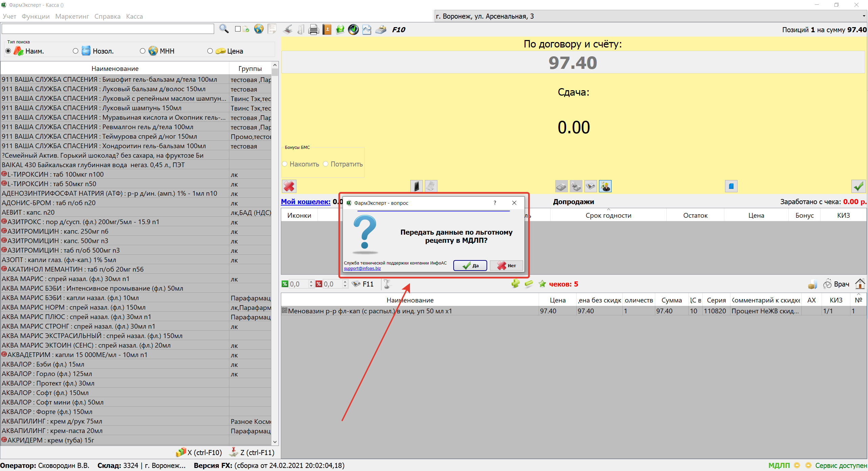Click the magnifying glass search icon
The image size is (868, 471).
[x=224, y=29]
